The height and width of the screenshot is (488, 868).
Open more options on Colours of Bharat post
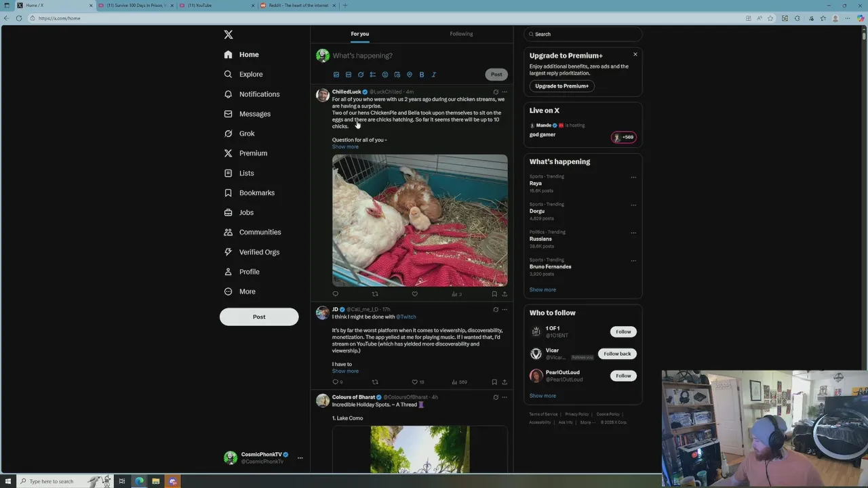(x=505, y=397)
